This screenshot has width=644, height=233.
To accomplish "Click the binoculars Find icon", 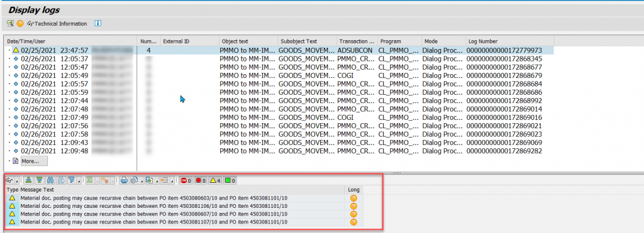I will pos(50,180).
